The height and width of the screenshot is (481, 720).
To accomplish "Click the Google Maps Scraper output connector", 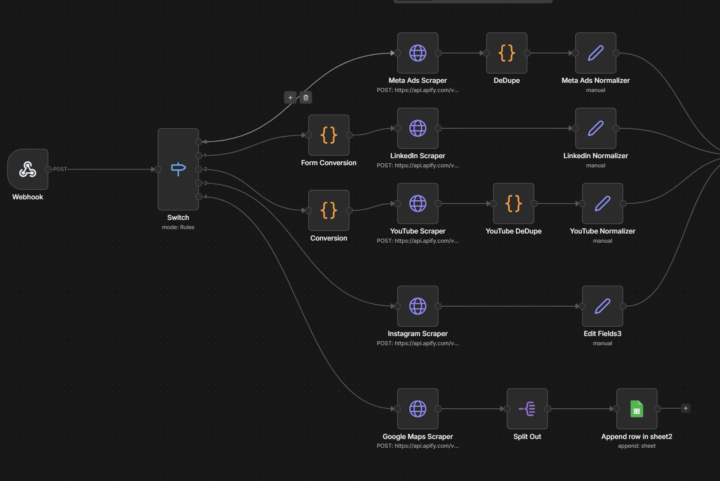I will [x=439, y=408].
